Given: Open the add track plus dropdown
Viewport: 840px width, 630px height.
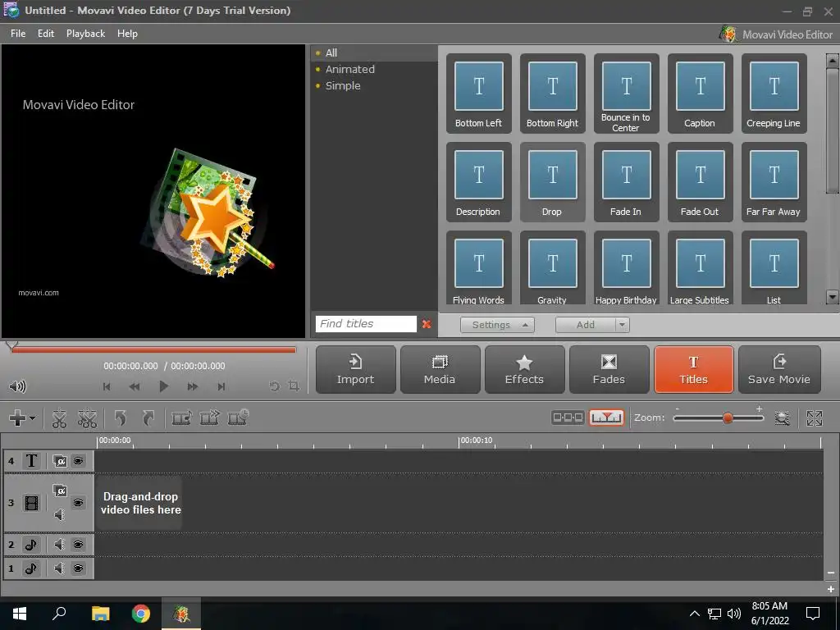Looking at the screenshot, I should (22, 418).
